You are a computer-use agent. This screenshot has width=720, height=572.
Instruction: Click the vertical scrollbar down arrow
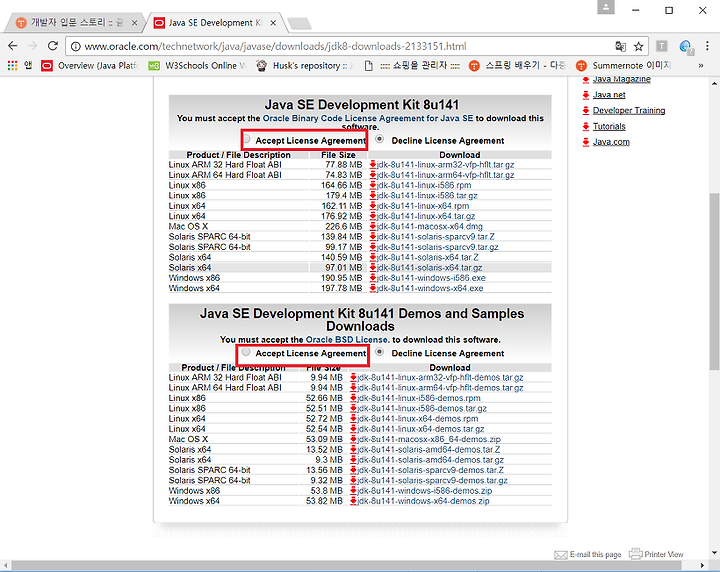[714, 553]
